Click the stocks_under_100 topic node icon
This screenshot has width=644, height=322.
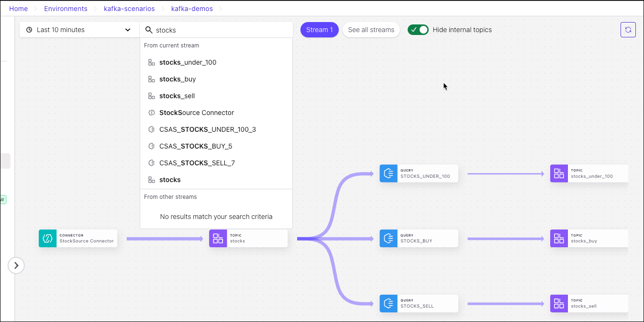coord(559,173)
